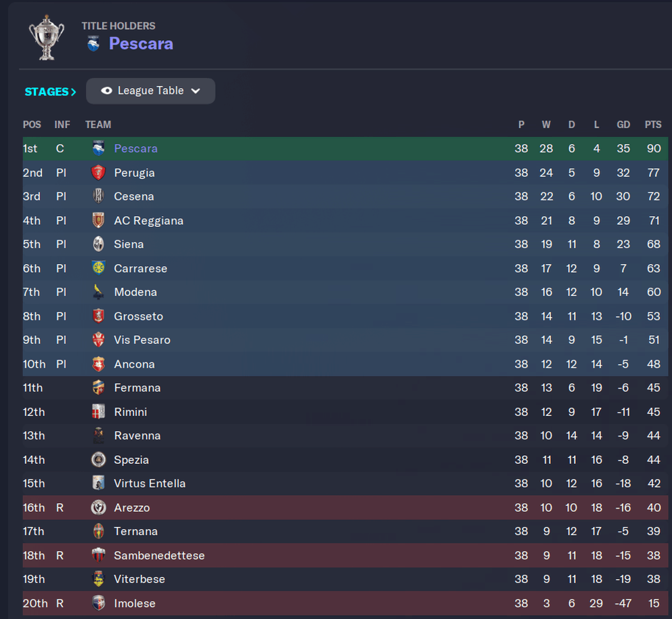Expand the STAGES chevron
The image size is (672, 619).
pyautogui.click(x=74, y=92)
